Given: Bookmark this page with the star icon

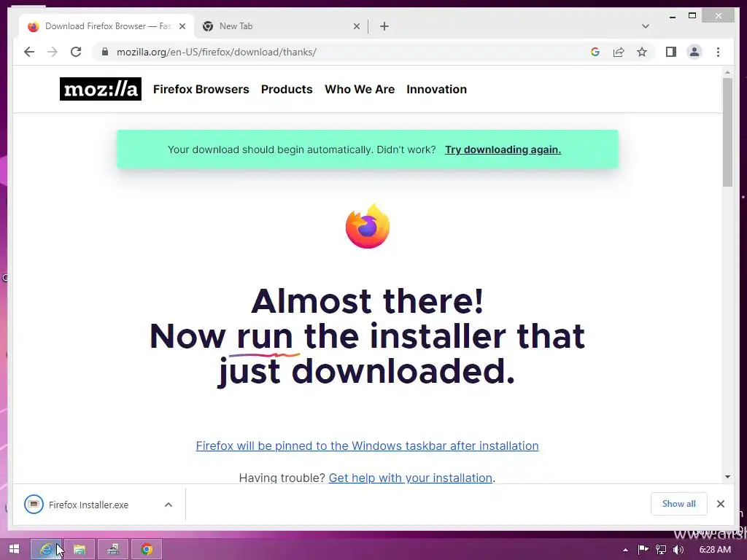Looking at the screenshot, I should click(642, 52).
